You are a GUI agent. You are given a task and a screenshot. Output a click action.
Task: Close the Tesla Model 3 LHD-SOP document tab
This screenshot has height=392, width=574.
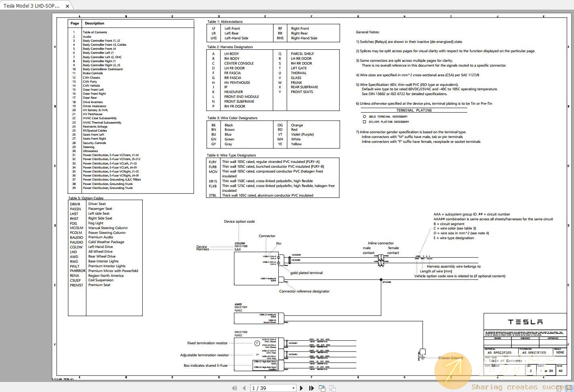point(67,6)
